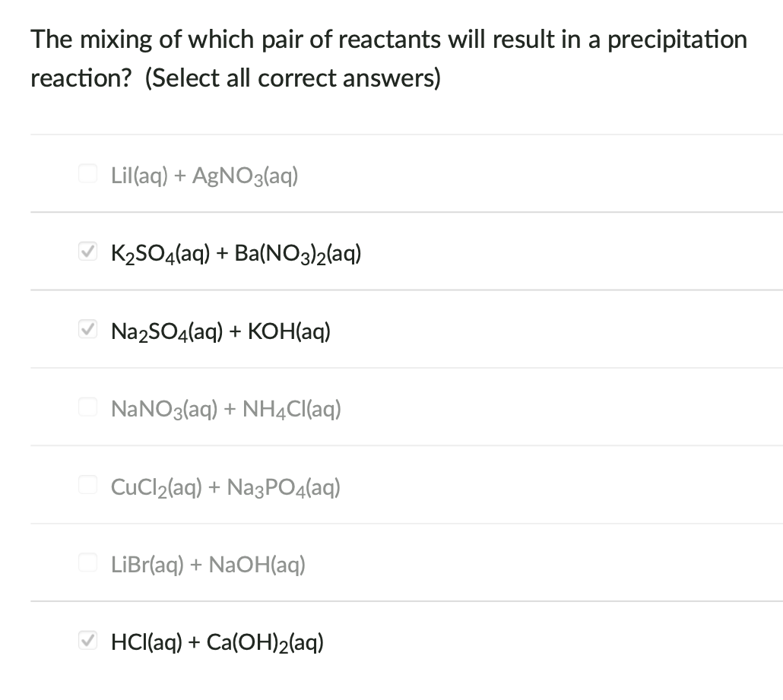Select the LiI(aq) + AgNO3(aq) answer text
This screenshot has height=700, width=783.
(204, 176)
